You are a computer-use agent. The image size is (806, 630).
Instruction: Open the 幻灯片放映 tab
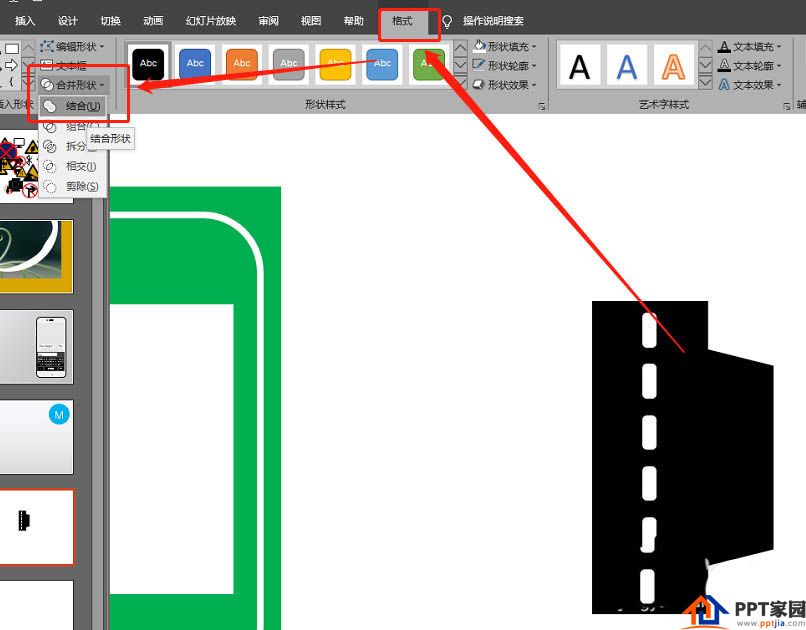point(211,21)
